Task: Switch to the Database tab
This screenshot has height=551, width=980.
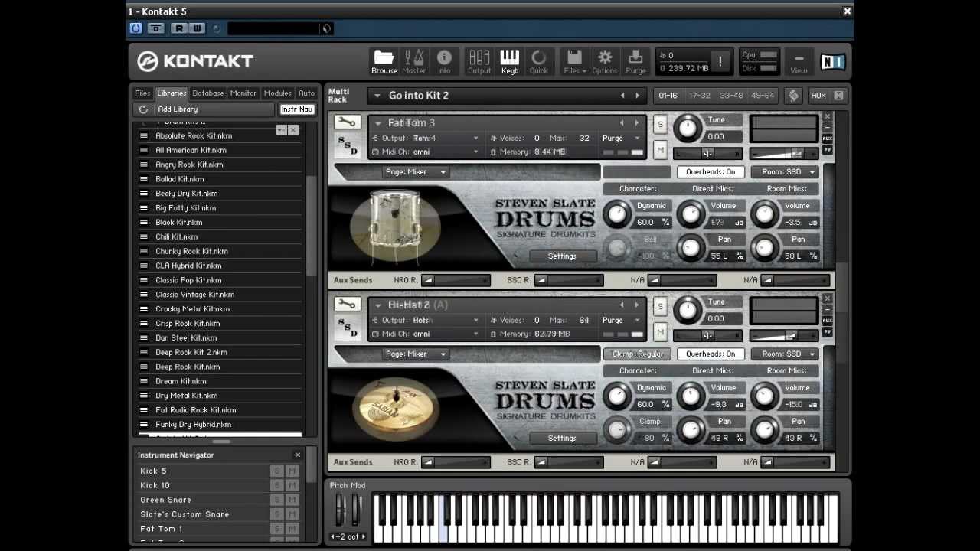Action: (207, 93)
